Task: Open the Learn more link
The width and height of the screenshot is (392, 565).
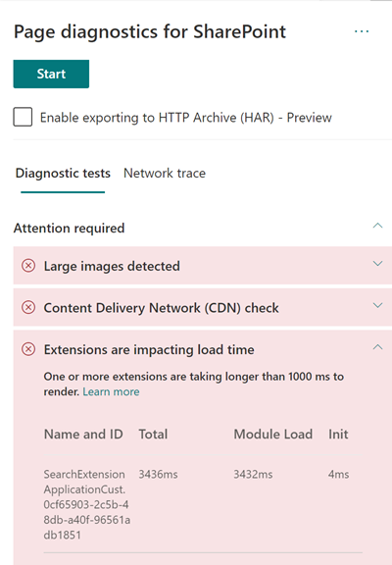Action: click(111, 391)
